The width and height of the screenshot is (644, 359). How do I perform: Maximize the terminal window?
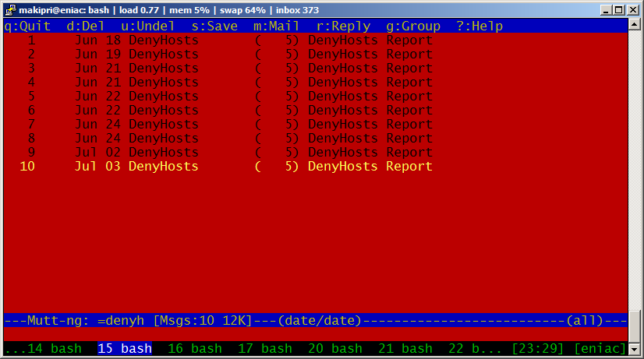(x=619, y=10)
